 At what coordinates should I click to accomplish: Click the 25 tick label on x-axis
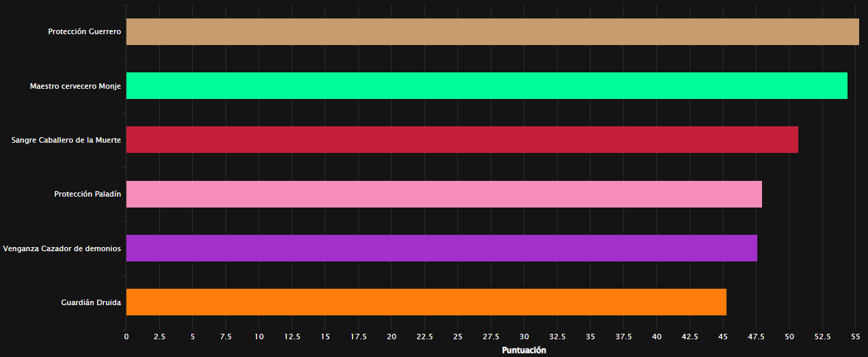pos(458,337)
